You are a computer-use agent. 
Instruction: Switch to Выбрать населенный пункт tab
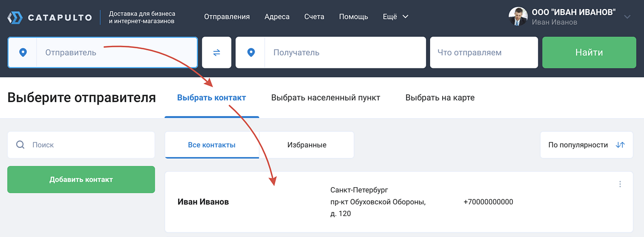point(326,98)
